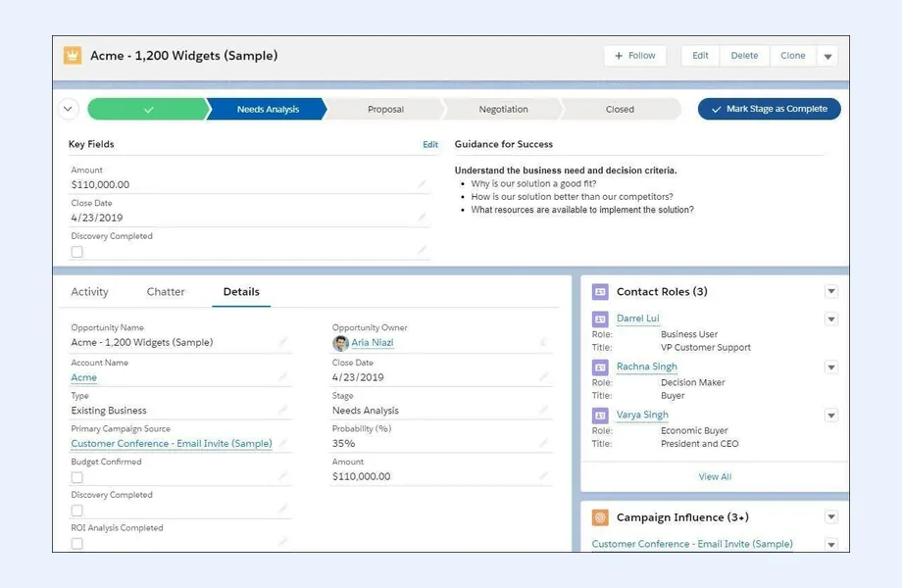The width and height of the screenshot is (902, 588).
Task: Click the contact icon beside Rachna Singh
Action: [600, 367]
